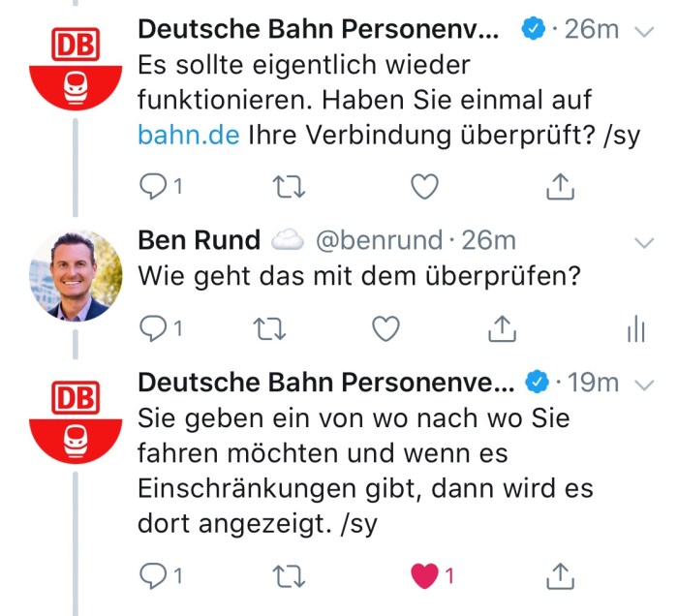678x616 pixels.
Task: Expand options menu on first tweet
Action: tap(643, 31)
